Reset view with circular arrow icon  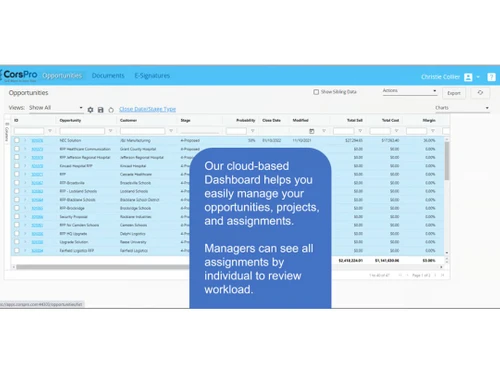tap(111, 110)
